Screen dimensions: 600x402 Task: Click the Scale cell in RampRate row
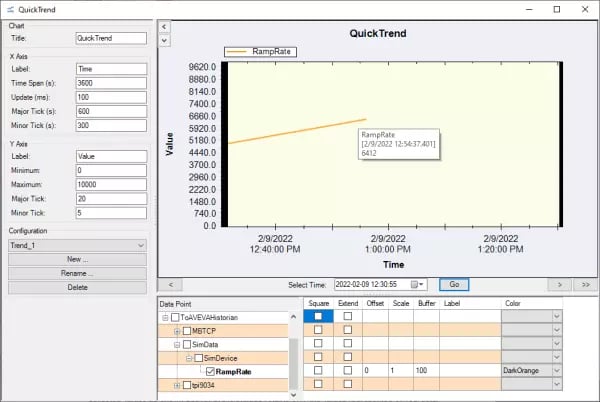click(x=401, y=371)
